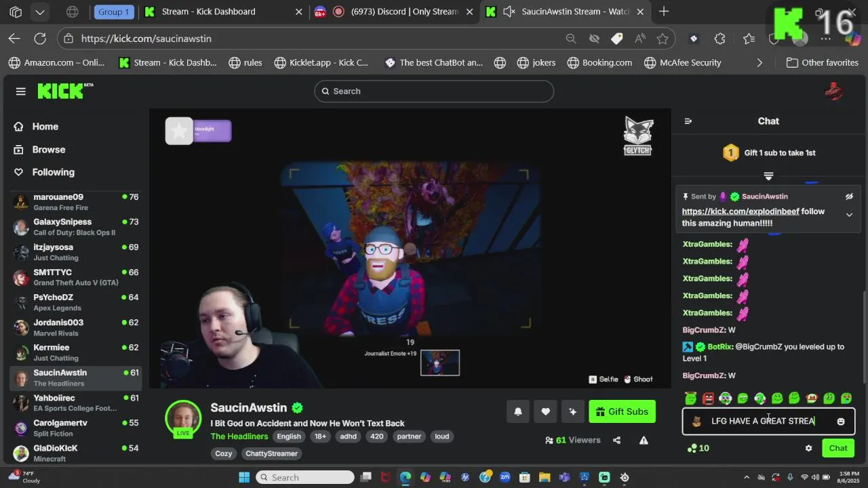The image size is (868, 488).
Task: Open SM1TTYC channel in sidebar
Action: tap(76, 277)
